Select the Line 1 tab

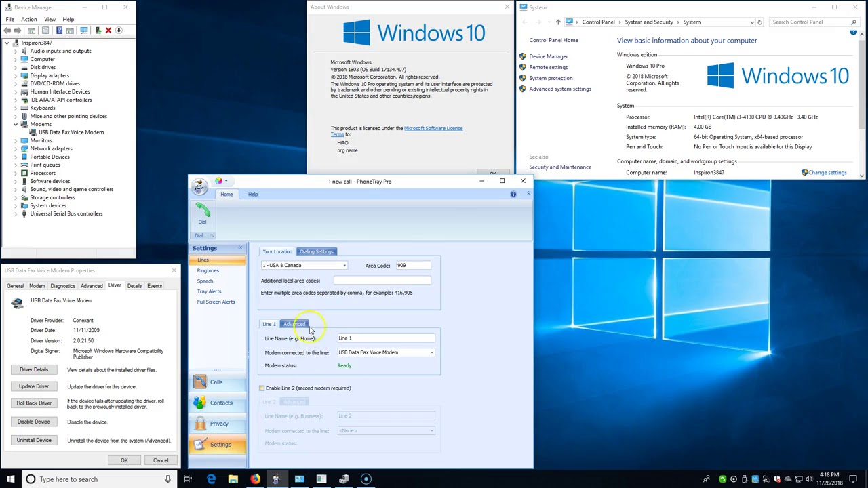point(269,324)
